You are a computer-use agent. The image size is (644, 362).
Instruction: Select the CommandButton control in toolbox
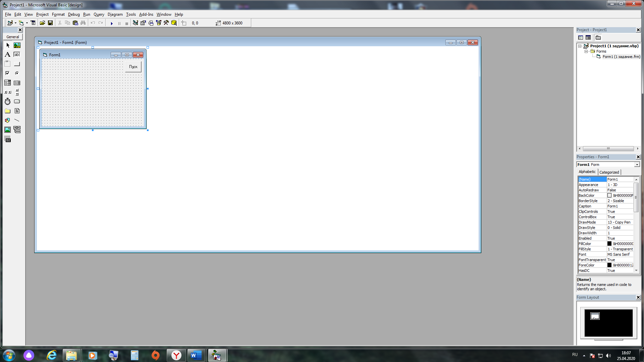coord(17,64)
